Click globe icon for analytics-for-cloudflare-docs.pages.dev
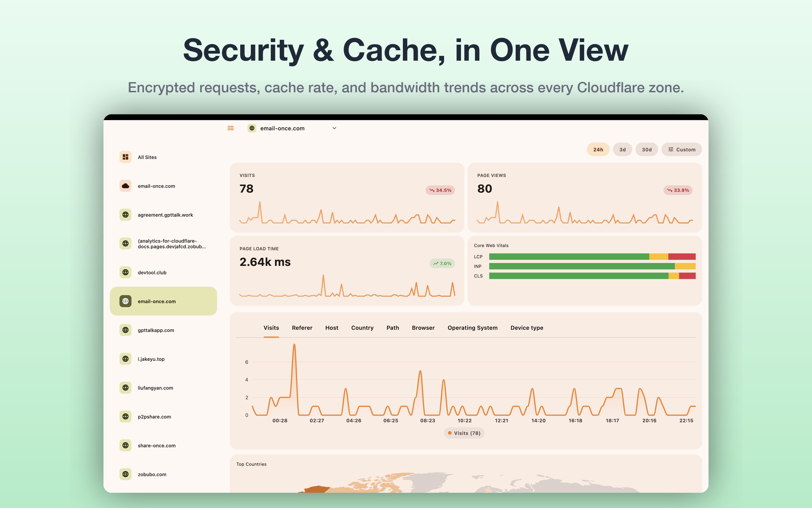Viewport: 812px width, 508px height. coord(125,244)
